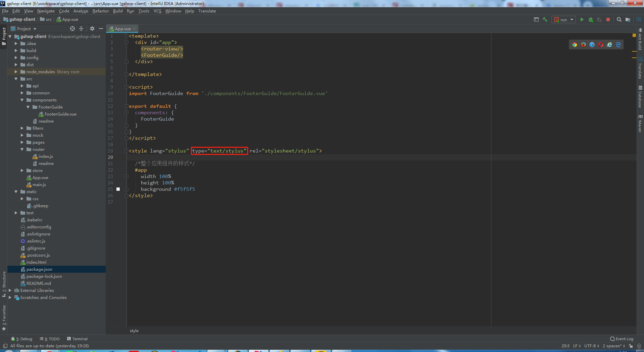Run the 'run' configuration with green arrow
644x352 pixels.
coord(582,19)
